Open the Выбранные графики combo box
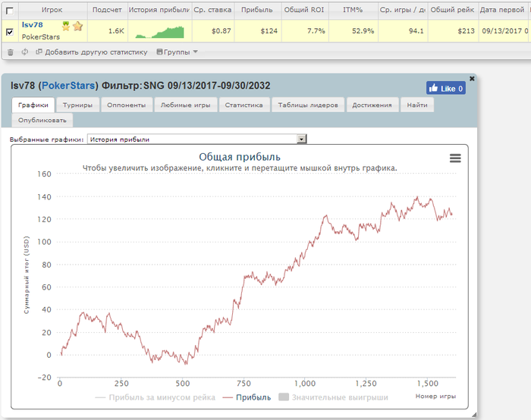This screenshot has height=420, width=531. tap(196, 139)
